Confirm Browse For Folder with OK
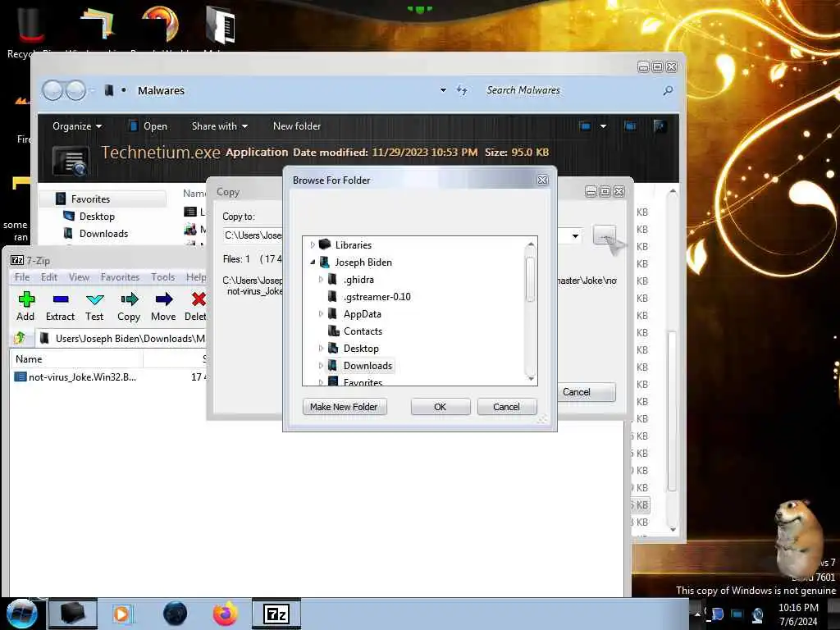 pos(441,407)
